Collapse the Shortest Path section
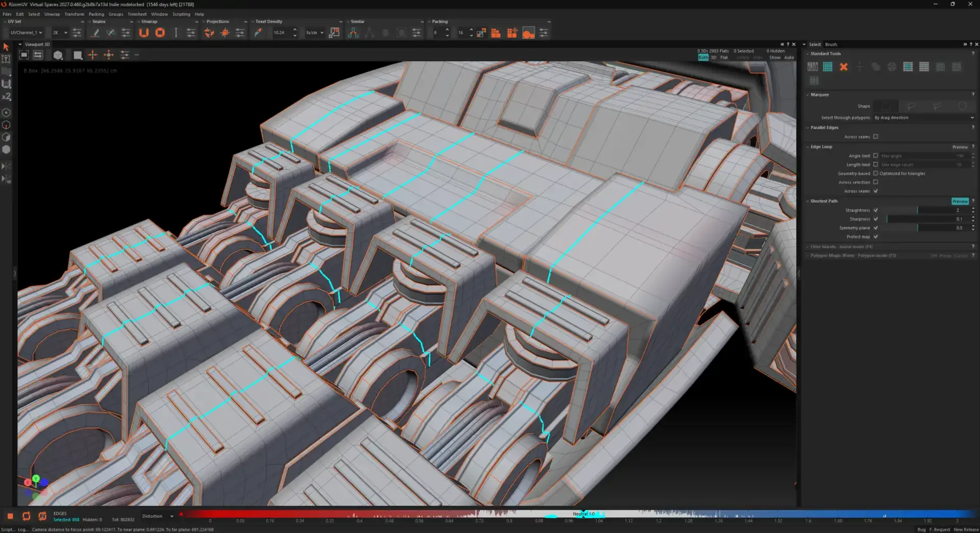The height and width of the screenshot is (533, 980). (x=807, y=201)
